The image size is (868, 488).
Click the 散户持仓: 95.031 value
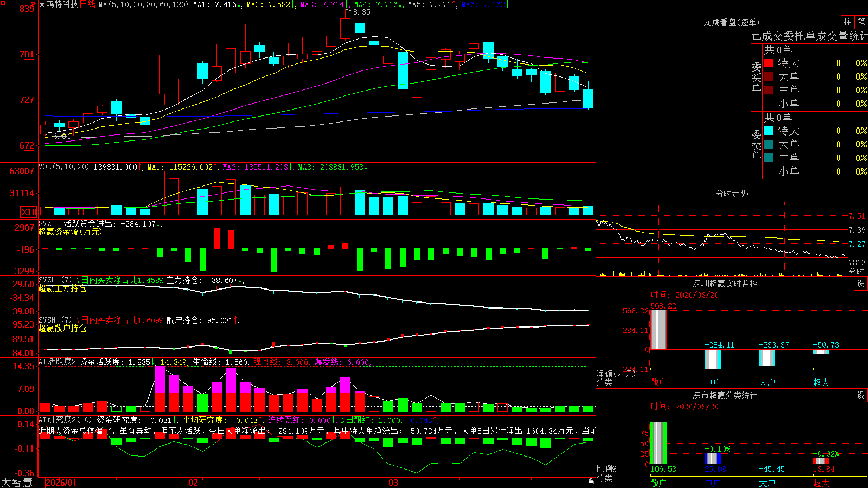(x=203, y=320)
